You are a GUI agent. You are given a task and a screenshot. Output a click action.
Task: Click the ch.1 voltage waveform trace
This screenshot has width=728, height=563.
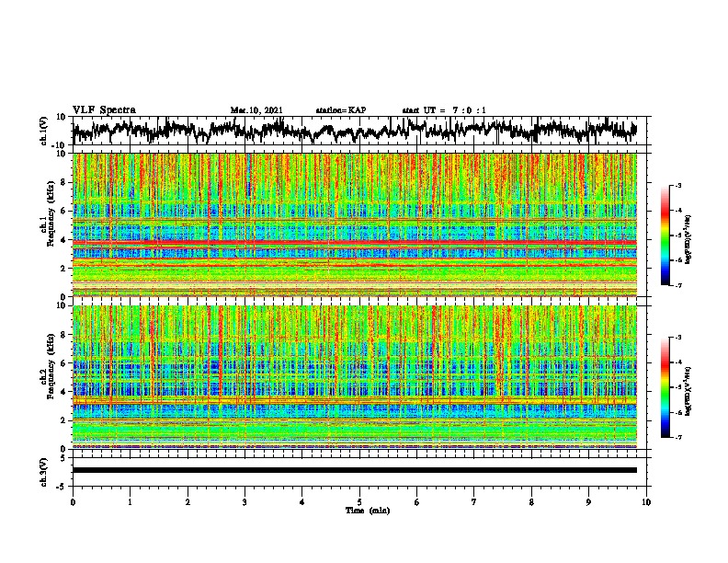pos(354,131)
